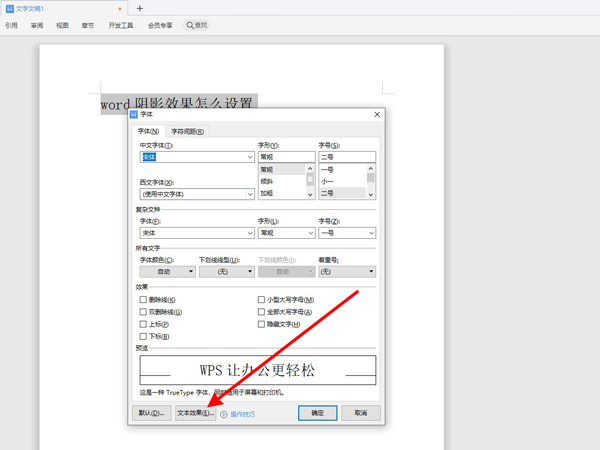Click the search magnifier (查找) icon
The height and width of the screenshot is (450, 600).
190,25
